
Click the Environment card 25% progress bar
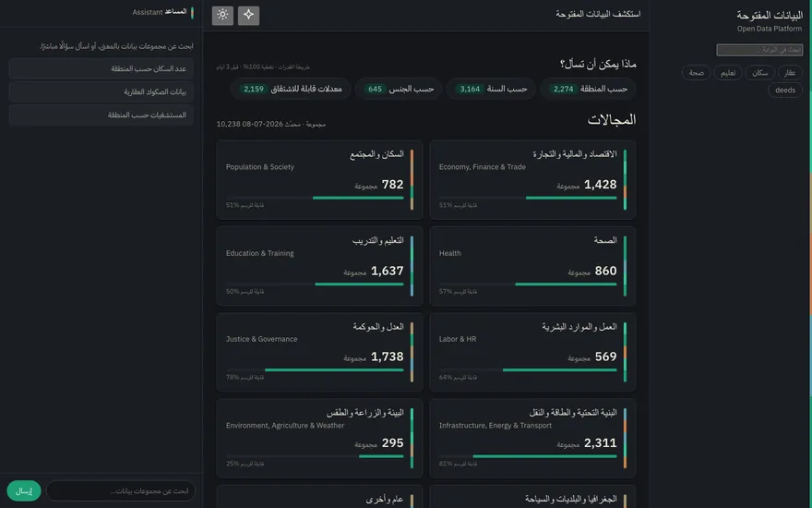click(315, 456)
